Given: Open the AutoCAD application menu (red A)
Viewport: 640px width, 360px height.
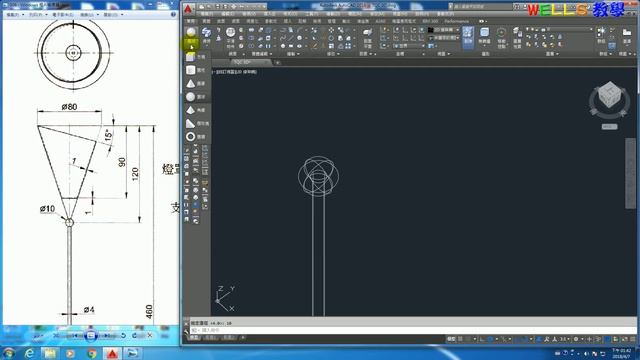Looking at the screenshot, I should pos(188,9).
